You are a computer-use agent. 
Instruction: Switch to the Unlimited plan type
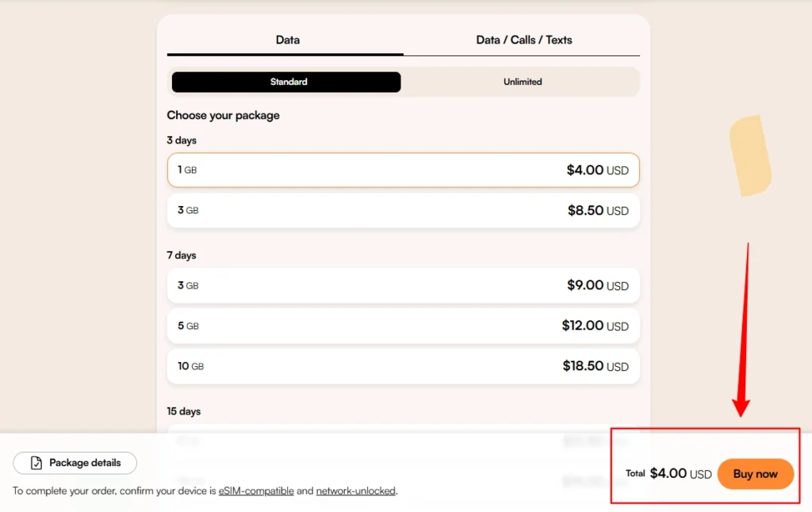point(523,82)
